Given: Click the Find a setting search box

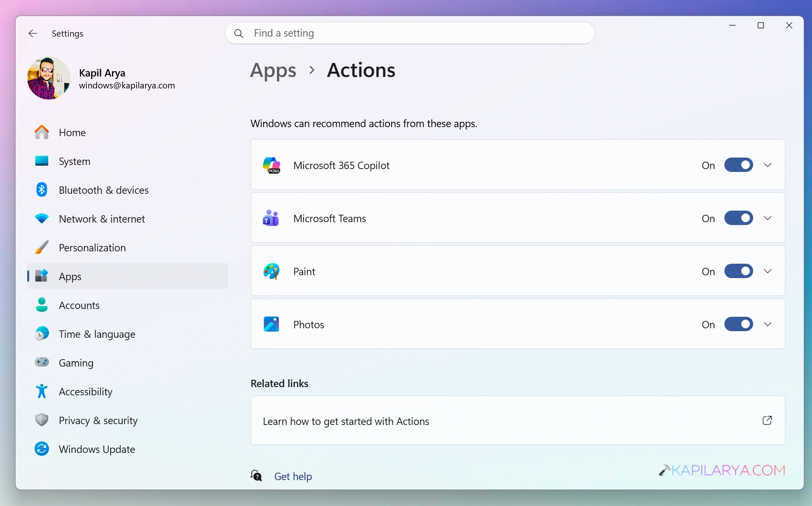Looking at the screenshot, I should pyautogui.click(x=410, y=33).
